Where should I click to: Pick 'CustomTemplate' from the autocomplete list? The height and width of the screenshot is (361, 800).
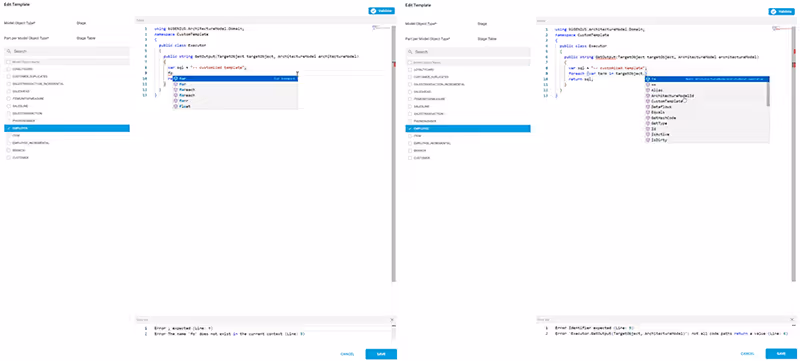(706, 101)
